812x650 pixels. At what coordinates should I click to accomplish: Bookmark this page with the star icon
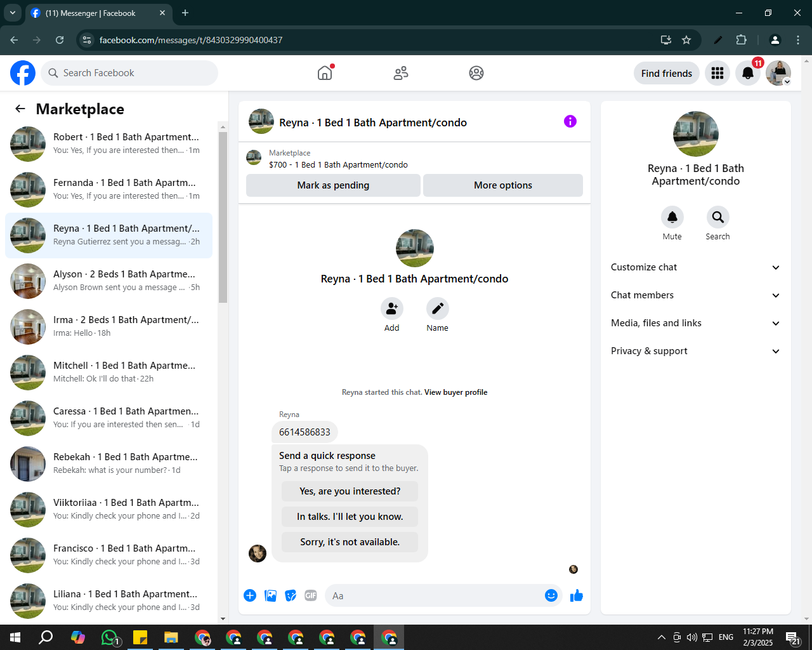[x=686, y=40]
